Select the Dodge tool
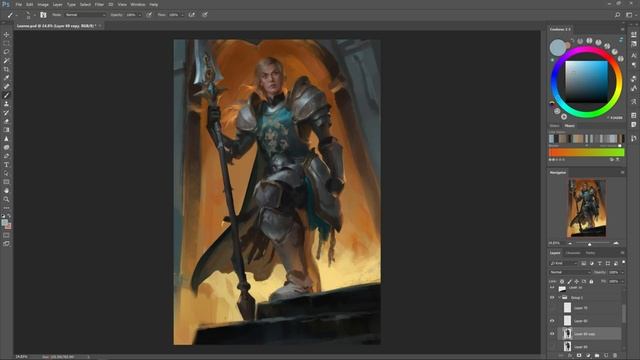Image resolution: width=640 pixels, height=360 pixels. pos(6,147)
